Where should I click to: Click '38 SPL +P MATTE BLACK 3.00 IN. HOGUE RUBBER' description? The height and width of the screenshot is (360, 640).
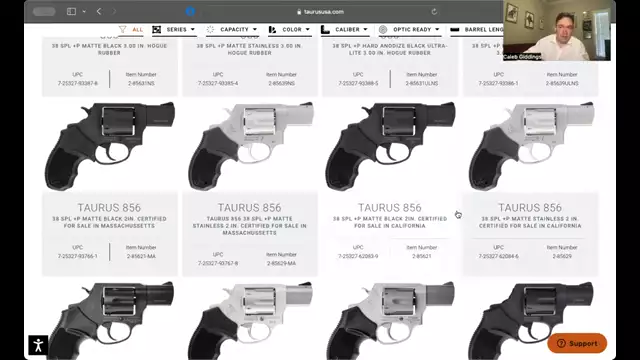coord(109,49)
